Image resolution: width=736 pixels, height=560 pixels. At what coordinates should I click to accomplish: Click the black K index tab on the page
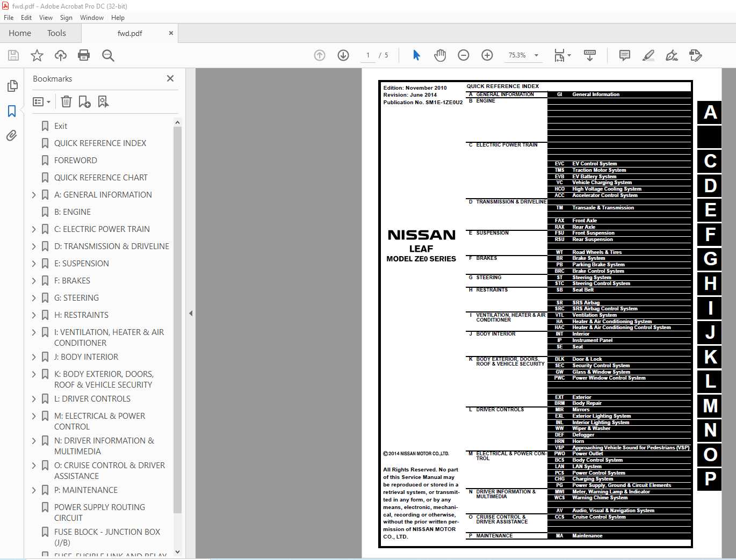click(x=710, y=357)
